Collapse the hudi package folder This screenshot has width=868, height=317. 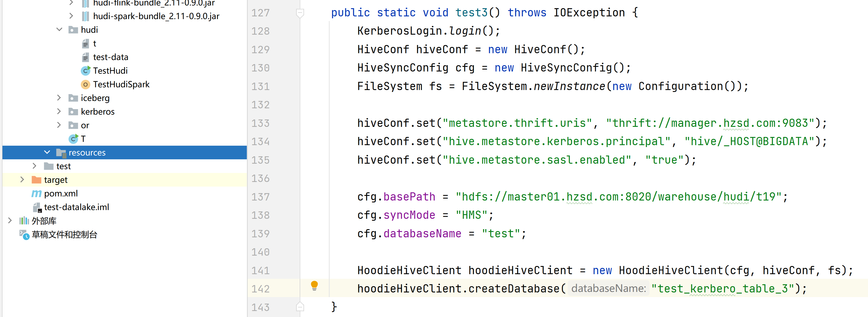pos(59,30)
